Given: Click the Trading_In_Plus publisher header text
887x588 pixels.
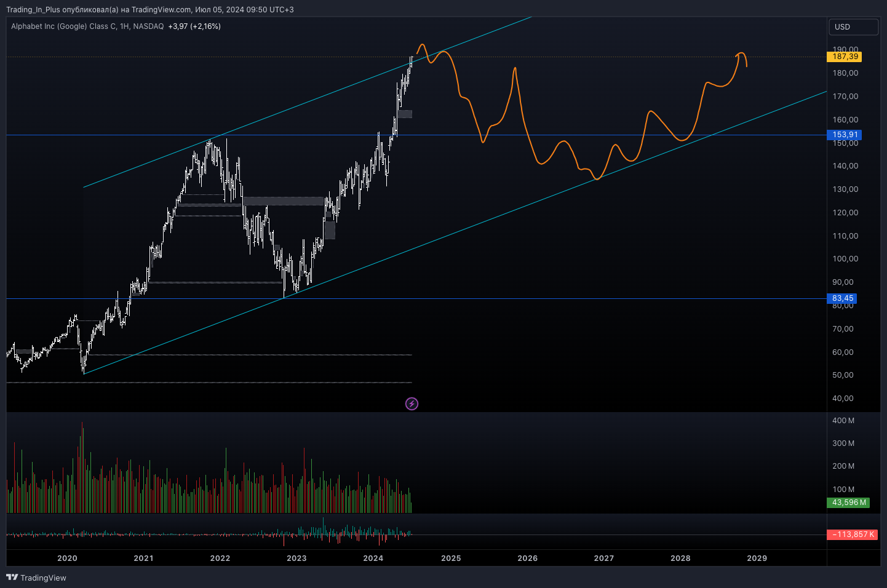Looking at the screenshot, I should point(150,10).
